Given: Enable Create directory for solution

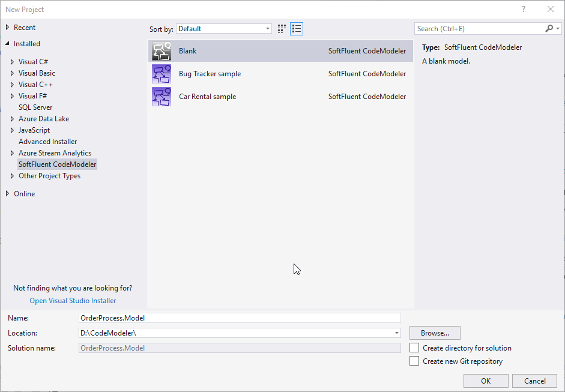Looking at the screenshot, I should 414,348.
